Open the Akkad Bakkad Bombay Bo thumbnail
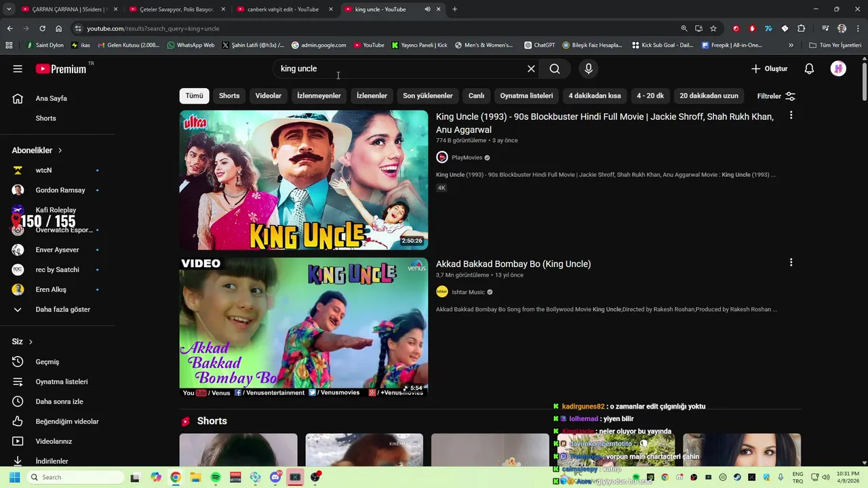 [304, 327]
